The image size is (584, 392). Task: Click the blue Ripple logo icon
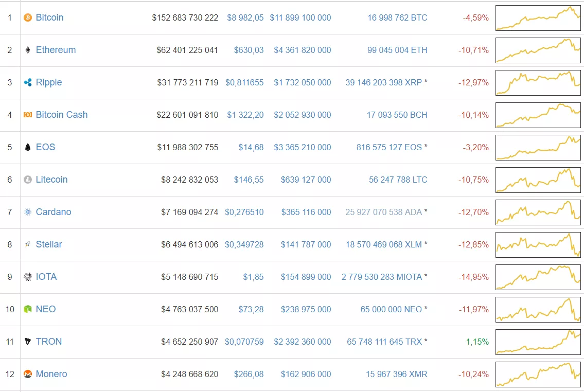click(x=28, y=82)
